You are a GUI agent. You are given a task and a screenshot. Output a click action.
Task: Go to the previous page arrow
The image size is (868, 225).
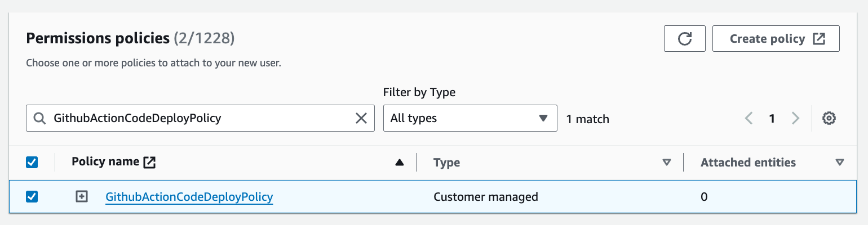(x=749, y=119)
